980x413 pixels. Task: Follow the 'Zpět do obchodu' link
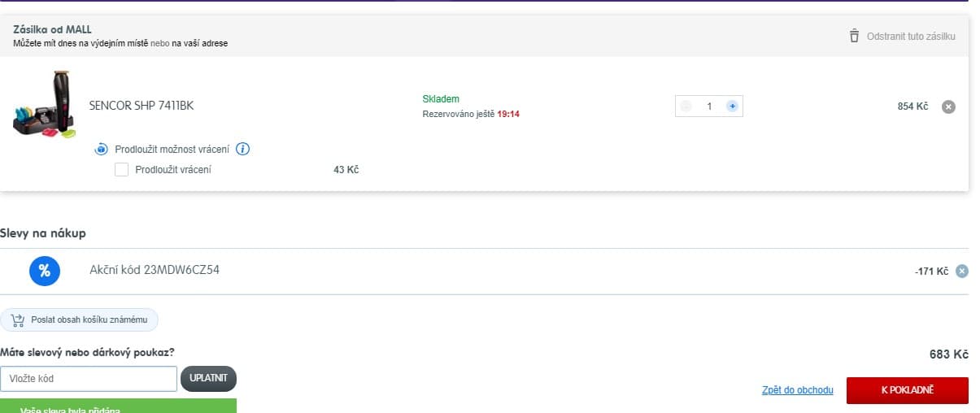click(x=798, y=390)
